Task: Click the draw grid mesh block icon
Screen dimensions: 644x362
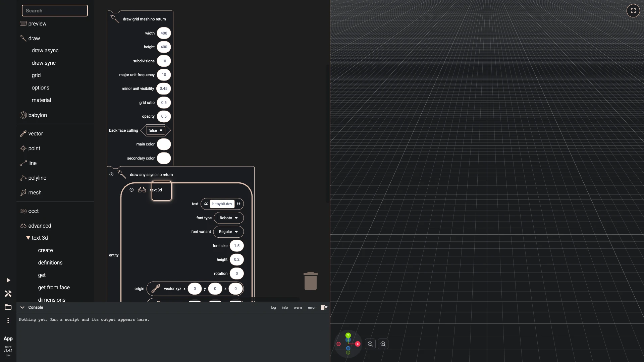Action: (115, 19)
